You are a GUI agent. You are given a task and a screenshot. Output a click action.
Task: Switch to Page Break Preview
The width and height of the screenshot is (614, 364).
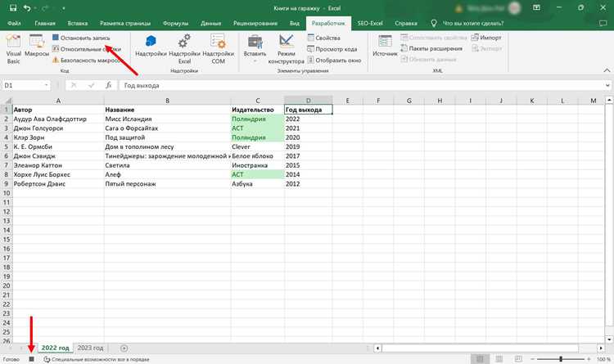coord(518,359)
